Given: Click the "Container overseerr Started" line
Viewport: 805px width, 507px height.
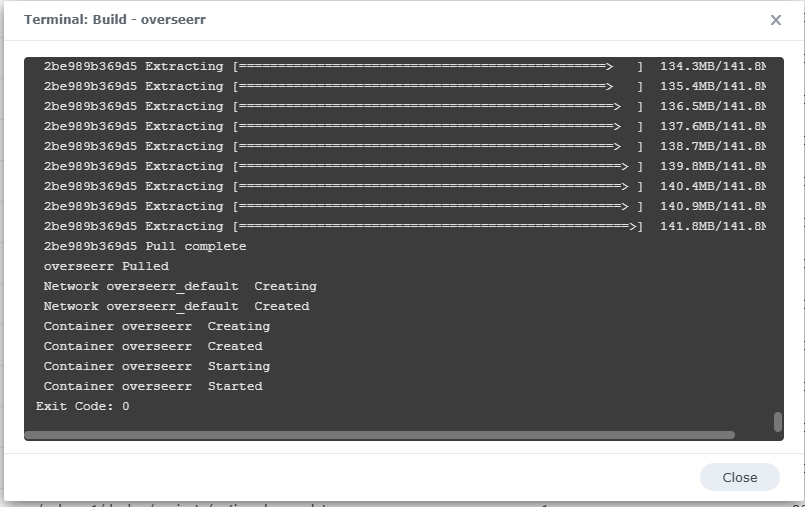Looking at the screenshot, I should coord(153,386).
